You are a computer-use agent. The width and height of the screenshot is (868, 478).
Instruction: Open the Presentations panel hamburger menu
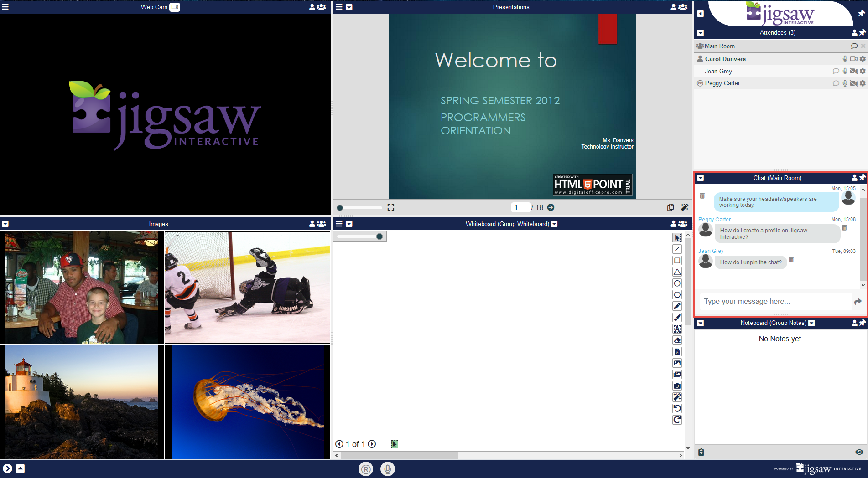[339, 7]
